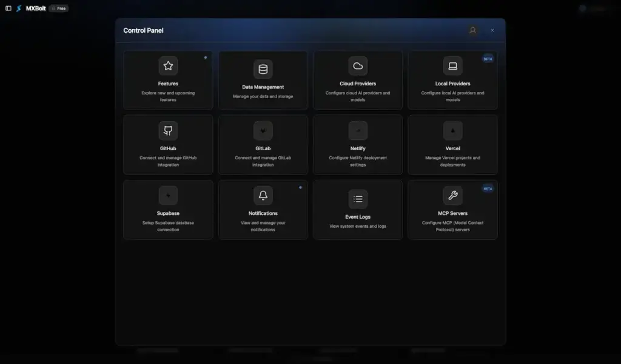Click the Features star icon
Screen dimensions: 621x364
point(168,65)
